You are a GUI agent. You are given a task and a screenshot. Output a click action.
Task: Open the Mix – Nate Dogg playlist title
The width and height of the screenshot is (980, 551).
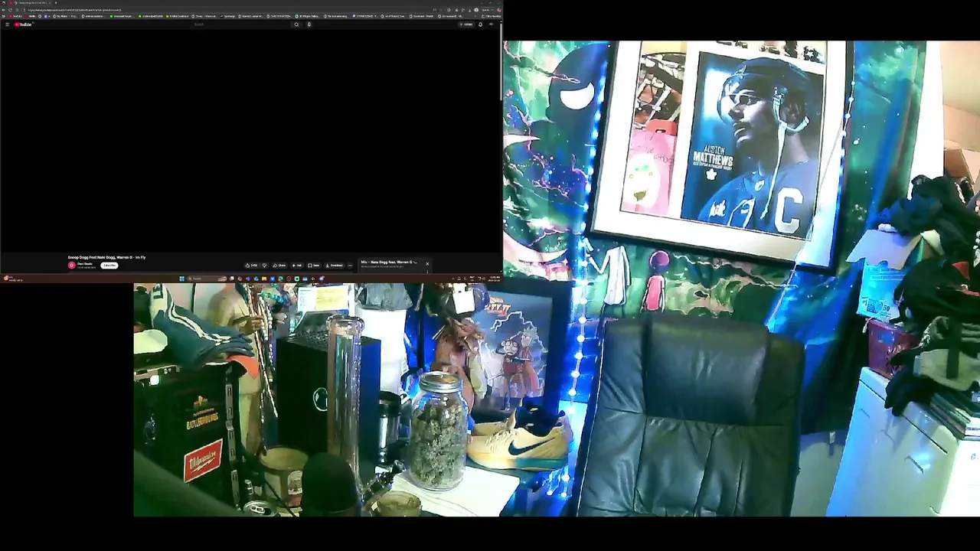(389, 262)
